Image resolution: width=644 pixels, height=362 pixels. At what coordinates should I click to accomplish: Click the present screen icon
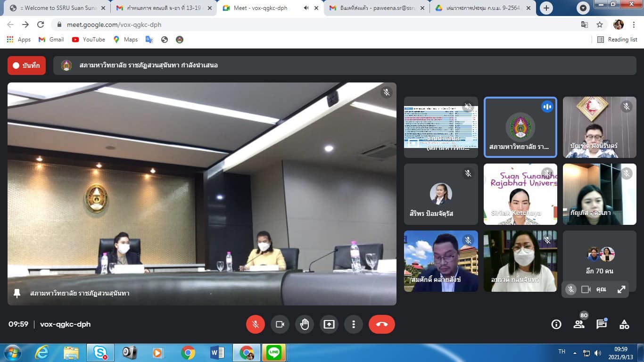[x=329, y=324]
